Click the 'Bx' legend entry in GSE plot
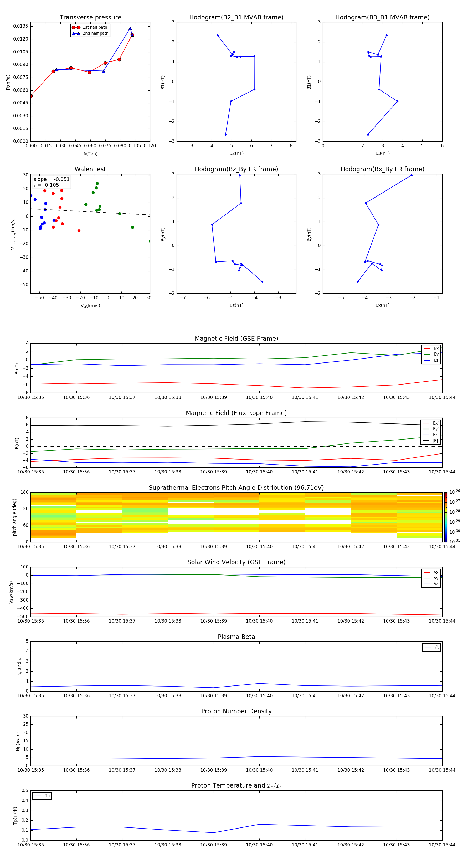This screenshot has height=868, width=473. click(431, 349)
